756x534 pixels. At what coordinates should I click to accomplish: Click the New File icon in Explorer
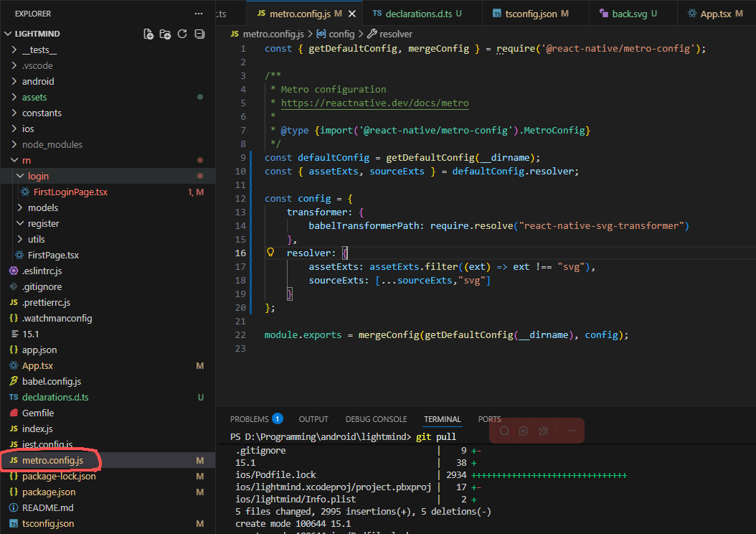click(x=148, y=34)
